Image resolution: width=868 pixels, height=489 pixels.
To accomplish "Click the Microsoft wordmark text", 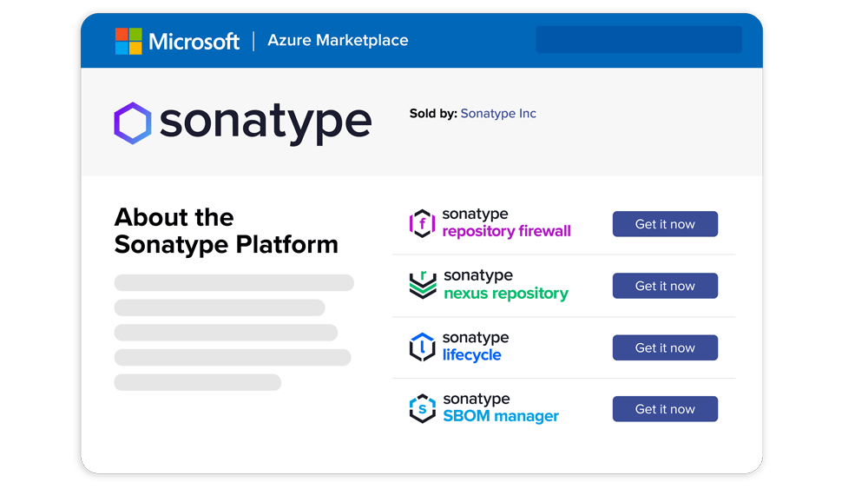I will (x=194, y=42).
